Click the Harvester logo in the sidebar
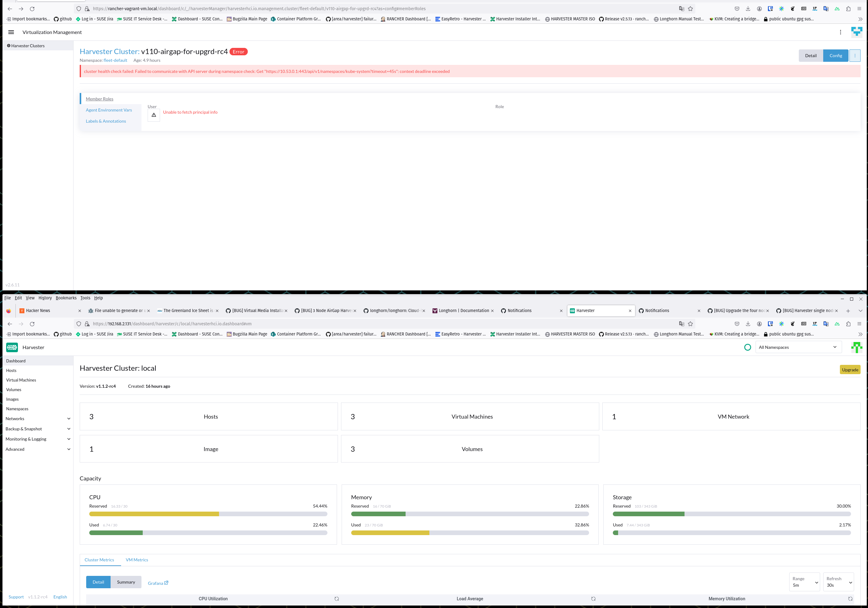The width and height of the screenshot is (868, 608). [12, 347]
